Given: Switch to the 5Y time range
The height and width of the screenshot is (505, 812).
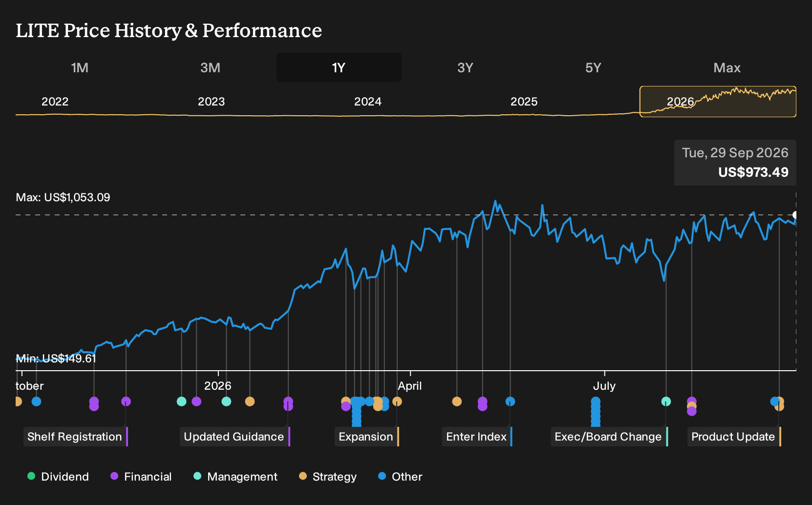Looking at the screenshot, I should [593, 67].
